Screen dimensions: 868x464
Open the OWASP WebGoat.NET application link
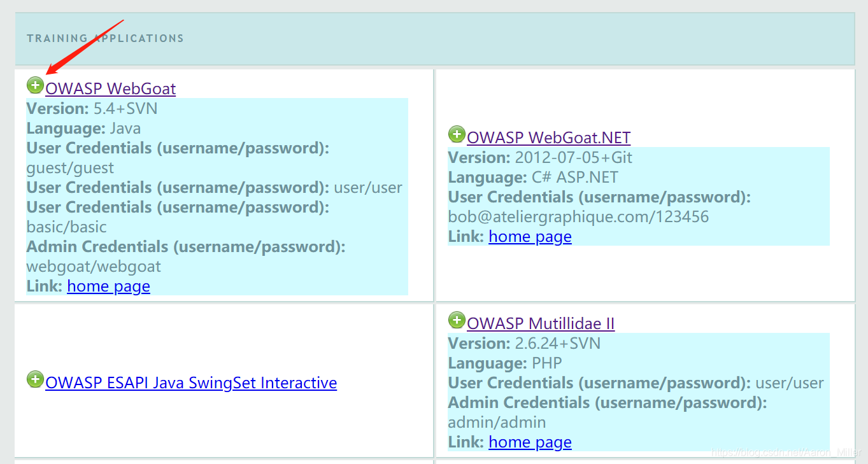coord(548,137)
